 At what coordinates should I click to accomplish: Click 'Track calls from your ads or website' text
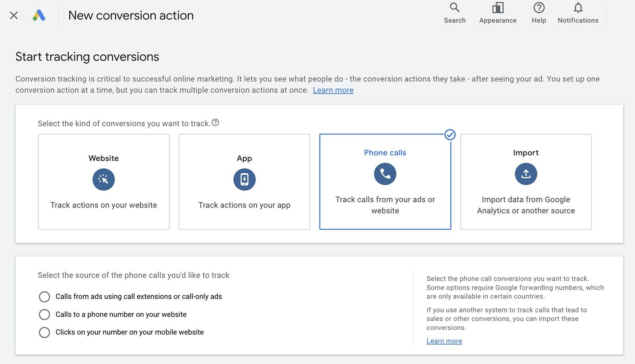(385, 205)
